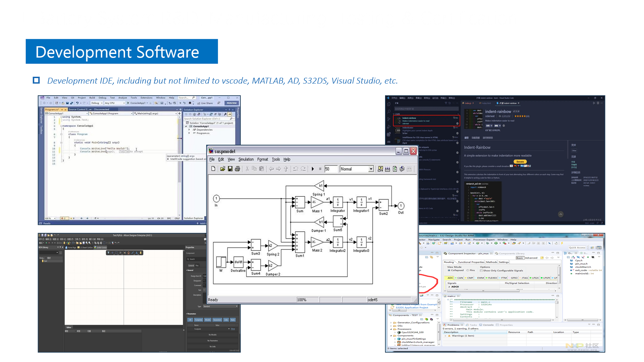
Task: Click Quick Access field in S32 Design Studio
Action: [x=577, y=248]
